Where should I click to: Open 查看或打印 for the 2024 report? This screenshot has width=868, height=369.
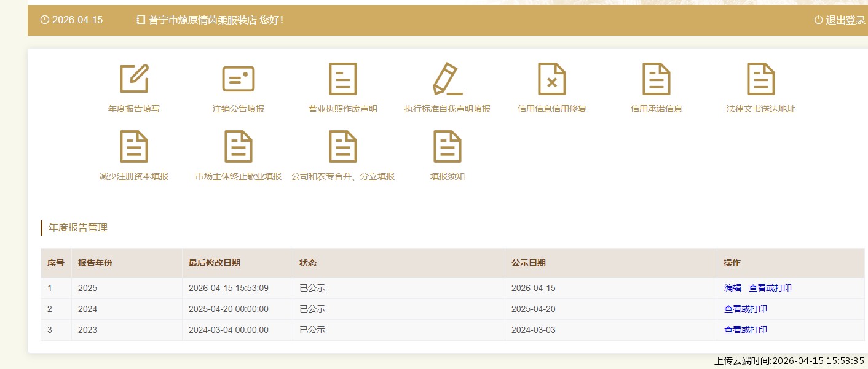coord(745,309)
